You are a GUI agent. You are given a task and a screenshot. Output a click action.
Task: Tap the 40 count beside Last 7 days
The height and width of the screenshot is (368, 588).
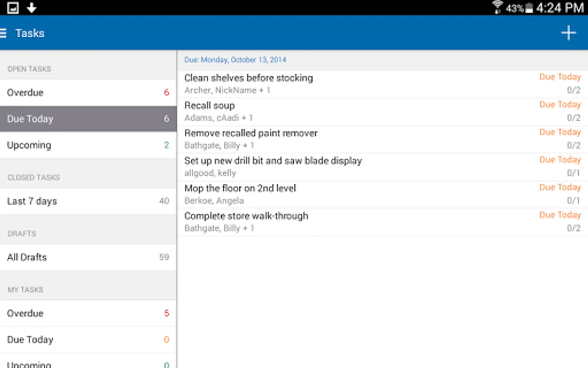click(x=164, y=201)
